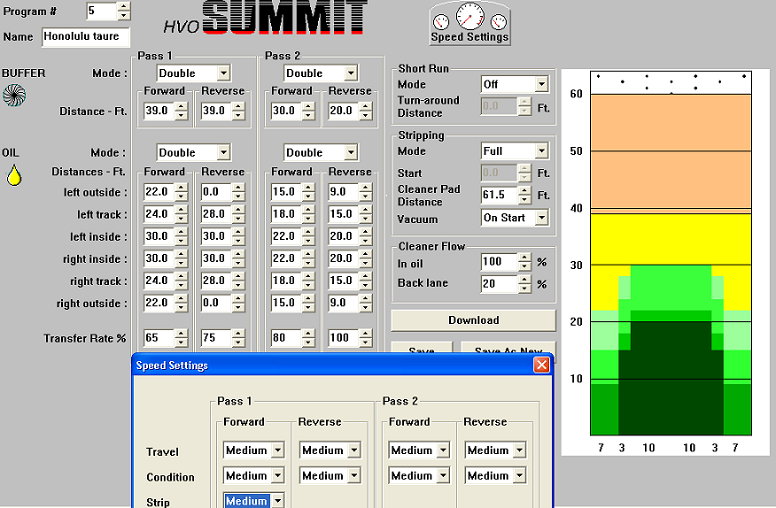Adjust Cleaner Flow In oil stepper
The width and height of the screenshot is (776, 508).
[525, 261]
